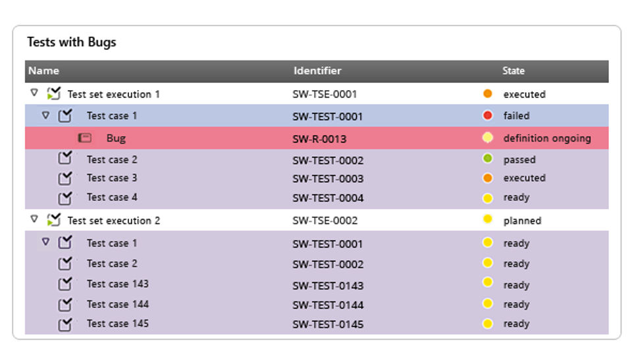
Task: Collapse Test set execution 1
Action: [35, 93]
